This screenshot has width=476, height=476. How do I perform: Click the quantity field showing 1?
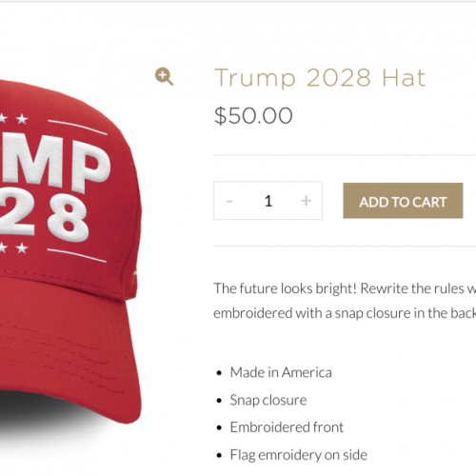268,201
